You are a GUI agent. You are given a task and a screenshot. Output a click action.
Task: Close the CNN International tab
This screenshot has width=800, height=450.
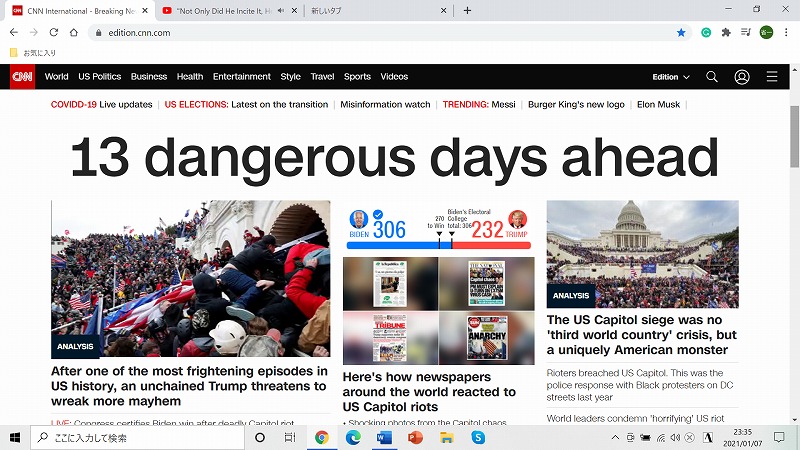(145, 10)
